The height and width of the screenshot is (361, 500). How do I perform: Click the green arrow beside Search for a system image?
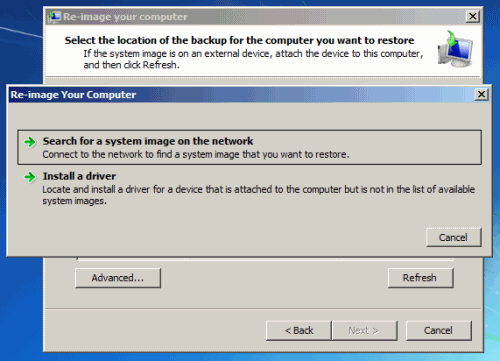(x=30, y=142)
